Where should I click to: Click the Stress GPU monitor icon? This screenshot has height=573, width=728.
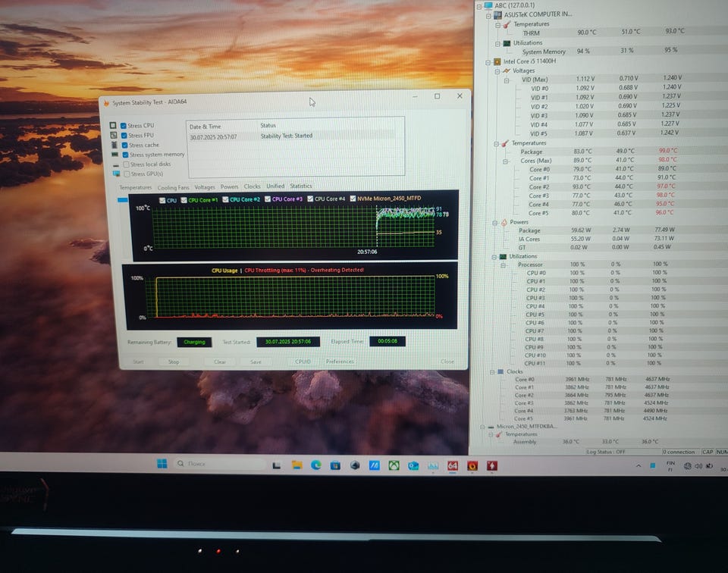click(x=117, y=174)
